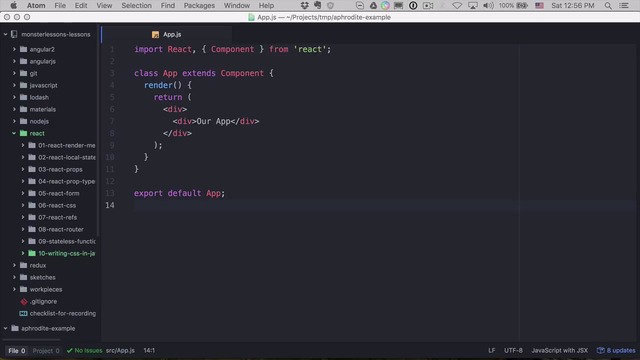
Task: Click the No Issues linter status
Action: tap(84, 351)
